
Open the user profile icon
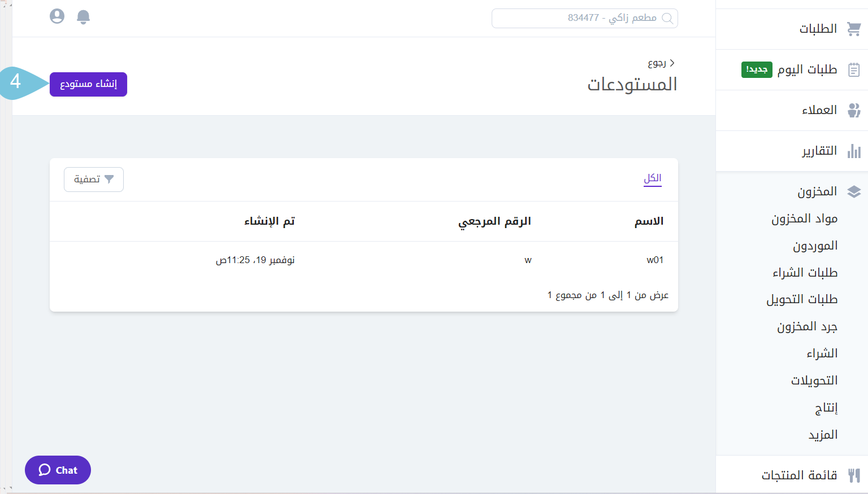(57, 16)
